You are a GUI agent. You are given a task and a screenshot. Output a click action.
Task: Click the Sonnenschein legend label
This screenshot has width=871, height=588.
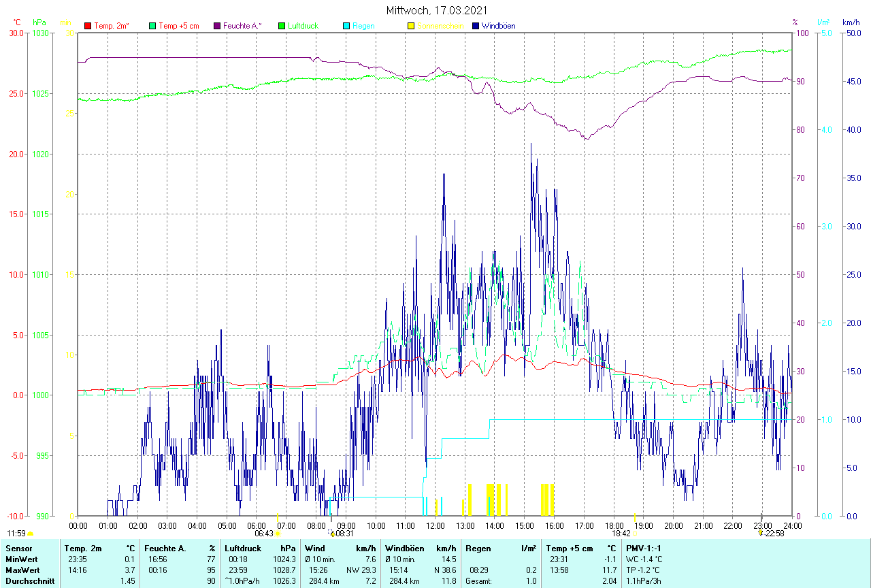click(x=440, y=26)
